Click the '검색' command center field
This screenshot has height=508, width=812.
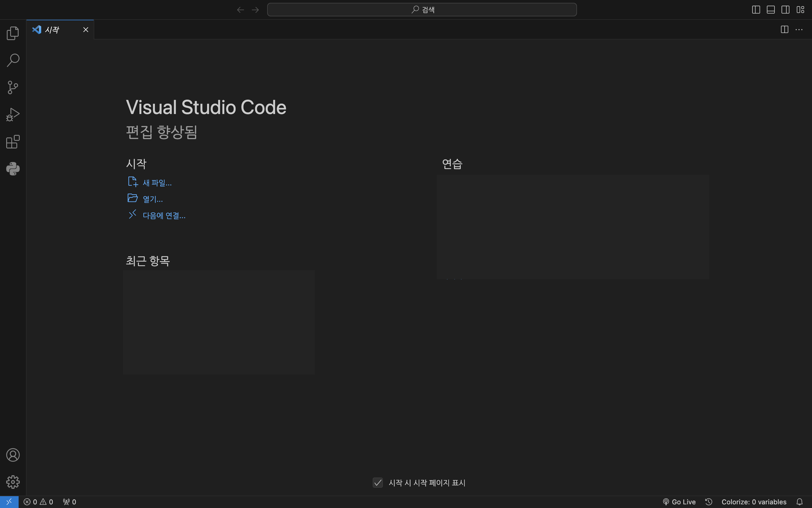[422, 10]
